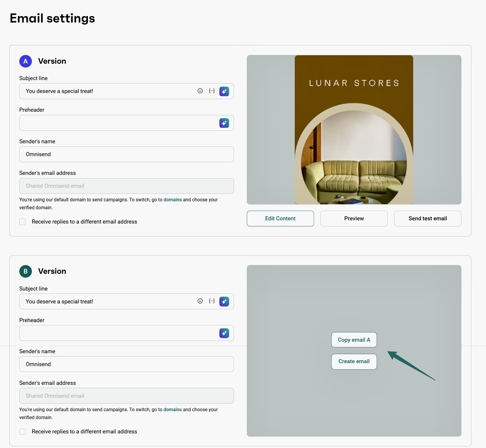The width and height of the screenshot is (486, 448).
Task: Insert an emoji into Version B subject line
Action: tap(200, 301)
